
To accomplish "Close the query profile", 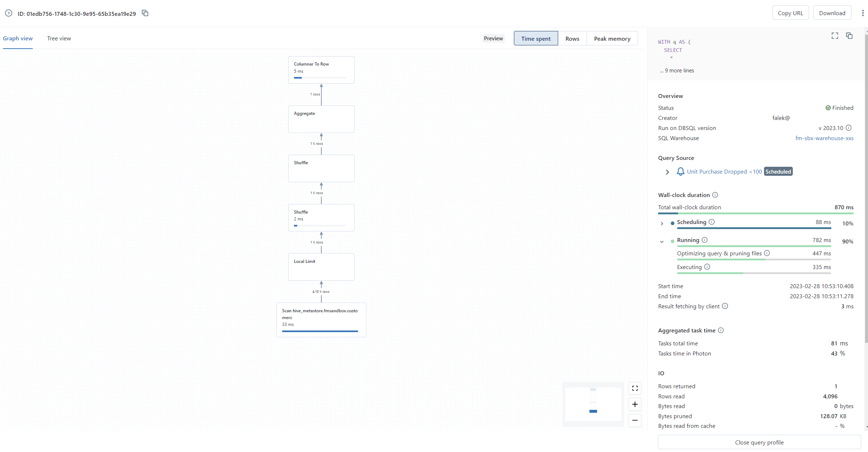I will (x=759, y=442).
